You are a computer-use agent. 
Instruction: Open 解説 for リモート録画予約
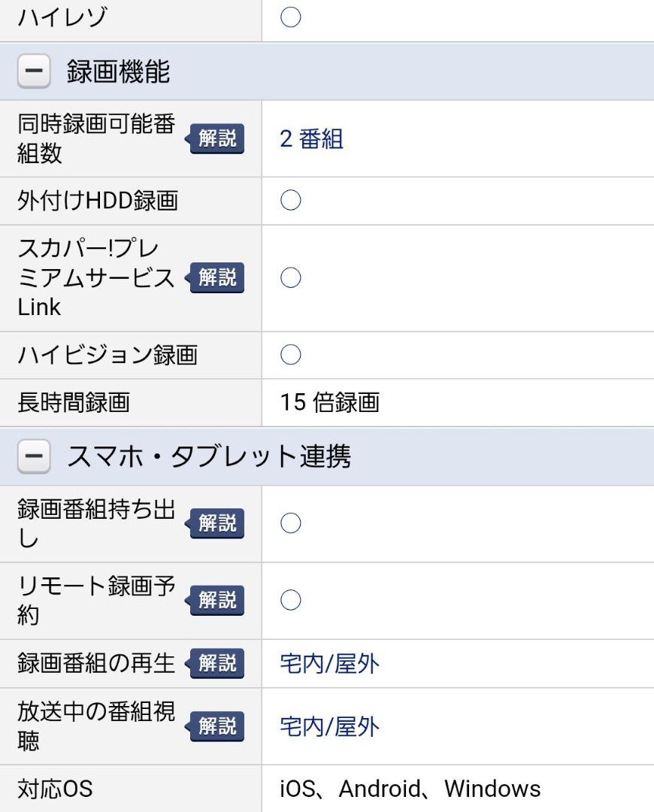[214, 600]
